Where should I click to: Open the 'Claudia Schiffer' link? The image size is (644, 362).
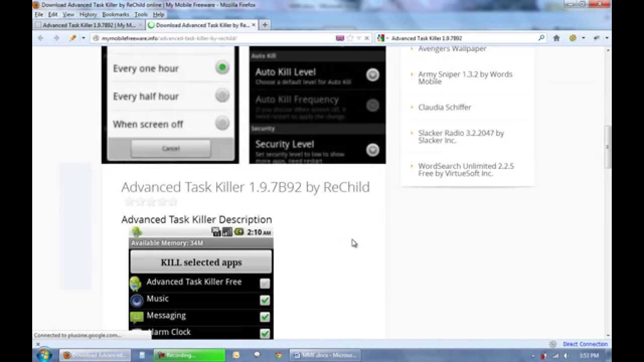(x=445, y=107)
